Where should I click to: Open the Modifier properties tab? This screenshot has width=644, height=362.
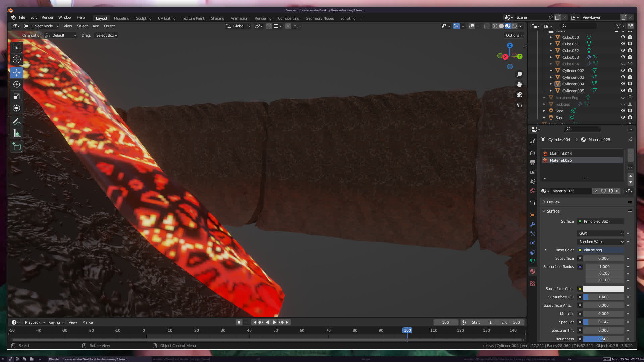[533, 224]
